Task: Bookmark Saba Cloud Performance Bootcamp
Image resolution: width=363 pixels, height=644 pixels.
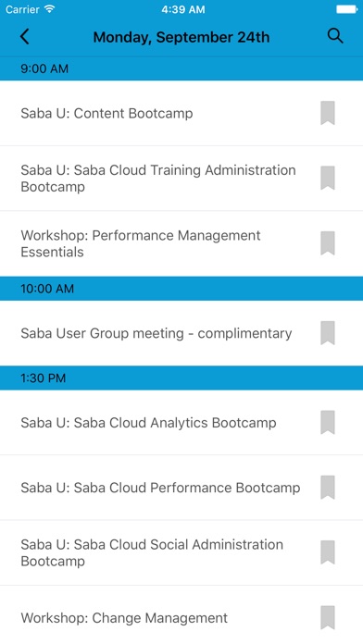Action: [x=328, y=488]
